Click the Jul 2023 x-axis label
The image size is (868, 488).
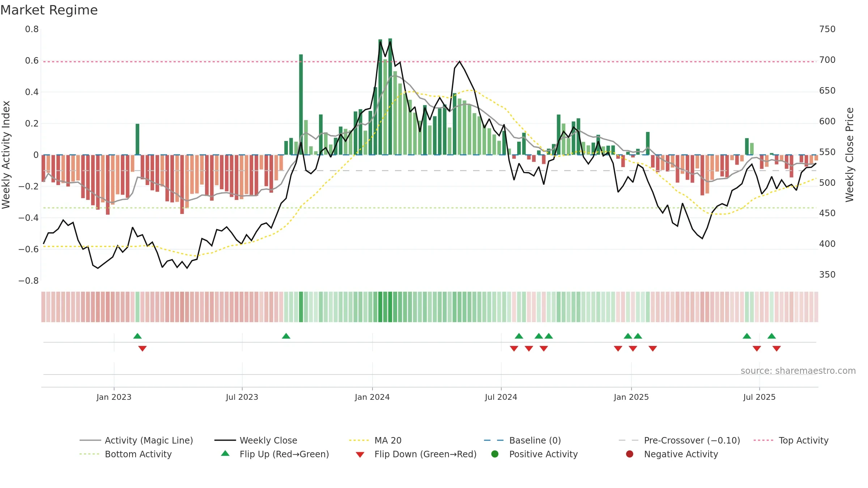coord(242,397)
